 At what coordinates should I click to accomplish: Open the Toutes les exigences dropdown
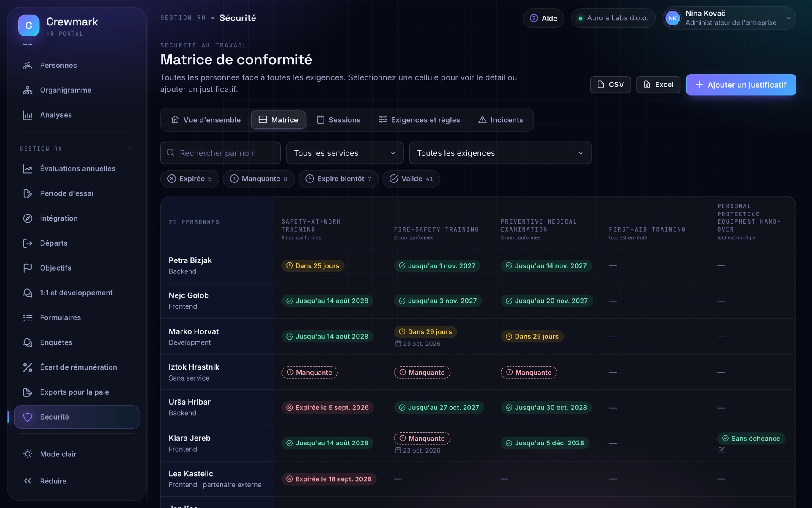tap(500, 153)
